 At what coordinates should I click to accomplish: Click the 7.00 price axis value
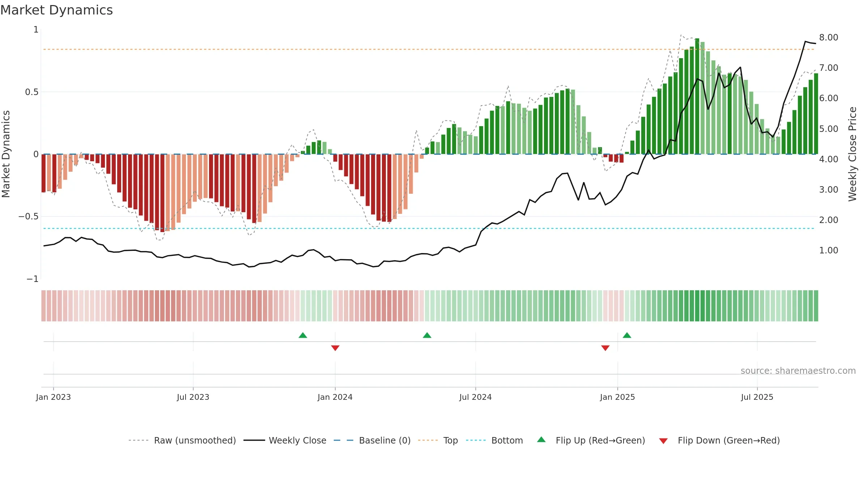point(829,68)
